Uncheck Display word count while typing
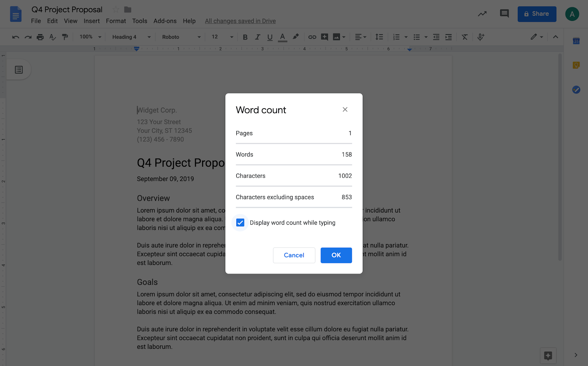 point(240,222)
